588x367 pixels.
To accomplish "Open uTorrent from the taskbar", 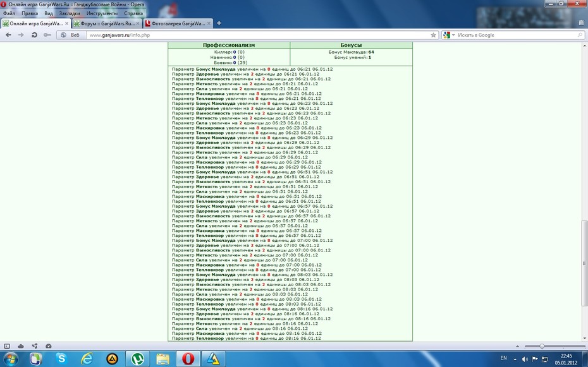I will (x=137, y=359).
